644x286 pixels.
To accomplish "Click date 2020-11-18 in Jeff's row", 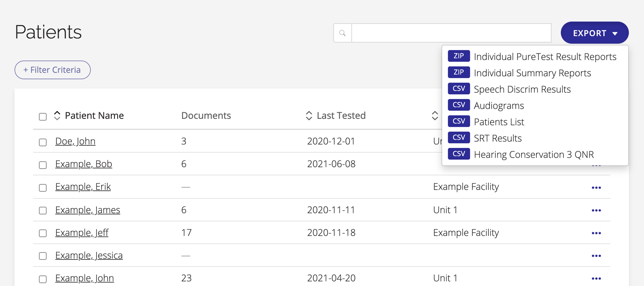I will 331,233.
